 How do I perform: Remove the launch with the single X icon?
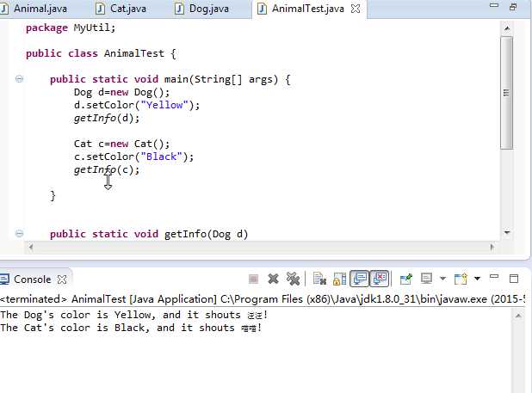(273, 279)
